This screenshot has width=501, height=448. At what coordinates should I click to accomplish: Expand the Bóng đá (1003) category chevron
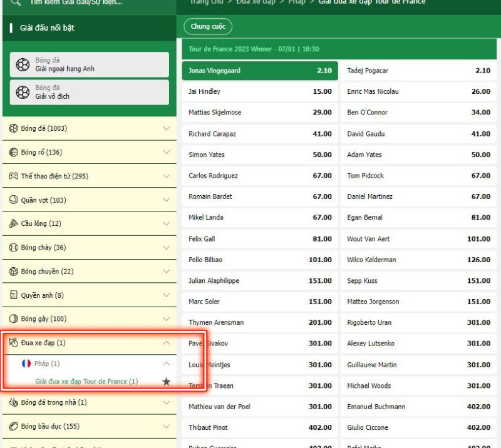click(x=166, y=128)
